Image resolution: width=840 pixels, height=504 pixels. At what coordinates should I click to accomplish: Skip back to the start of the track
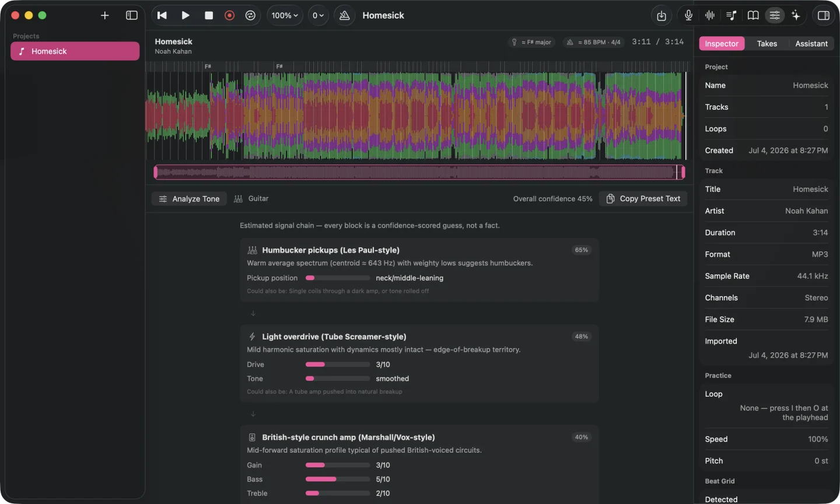pos(162,16)
